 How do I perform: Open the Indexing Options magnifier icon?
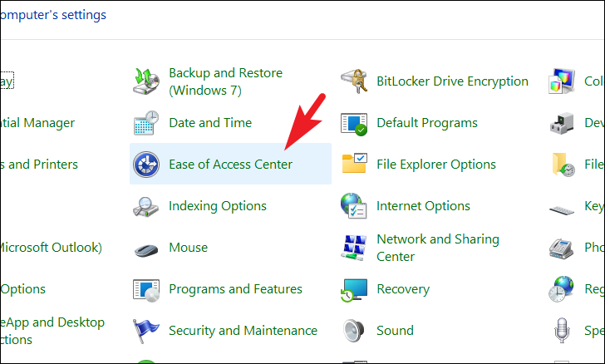click(x=146, y=206)
